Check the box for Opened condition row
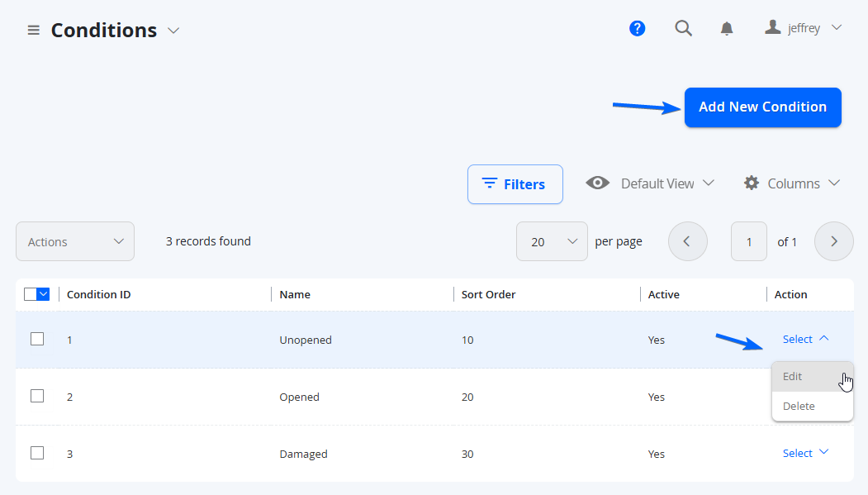This screenshot has width=868, height=495. pos(37,396)
